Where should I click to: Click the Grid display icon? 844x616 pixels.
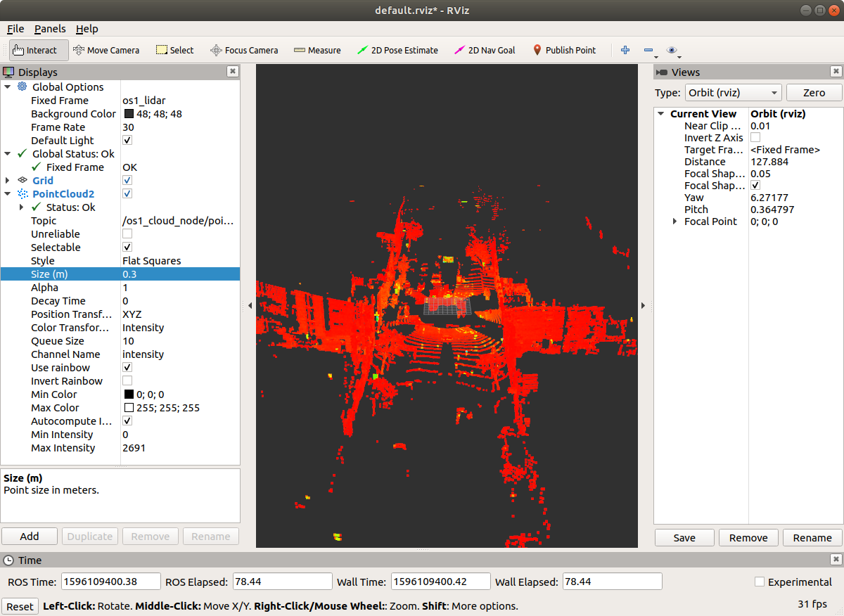[23, 180]
